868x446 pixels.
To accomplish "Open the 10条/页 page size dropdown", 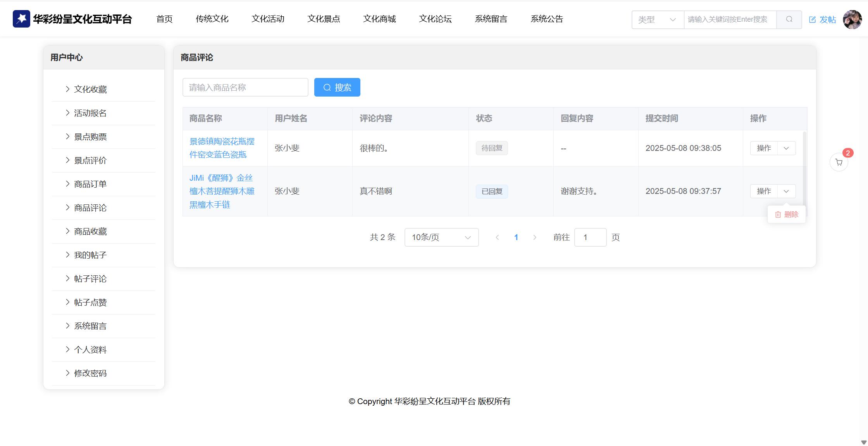I will coord(441,237).
